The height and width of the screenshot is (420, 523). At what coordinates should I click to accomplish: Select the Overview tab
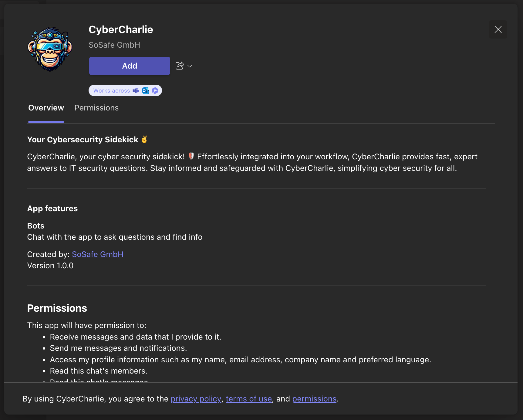click(x=46, y=108)
